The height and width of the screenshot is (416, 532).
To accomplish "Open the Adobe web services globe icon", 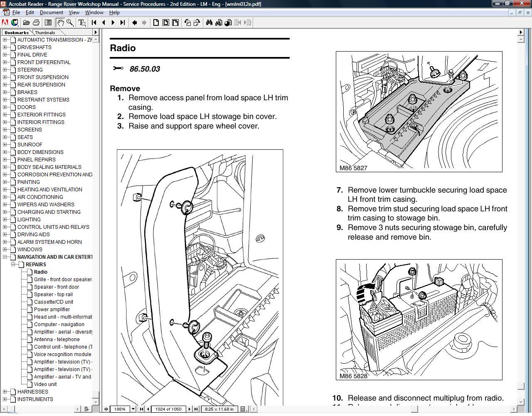I will pyautogui.click(x=15, y=22).
